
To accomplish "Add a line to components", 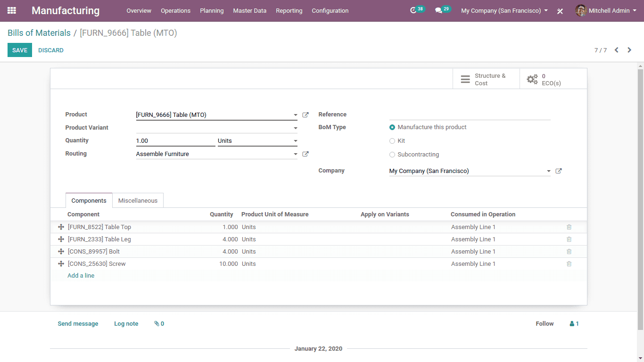I will coord(81,276).
